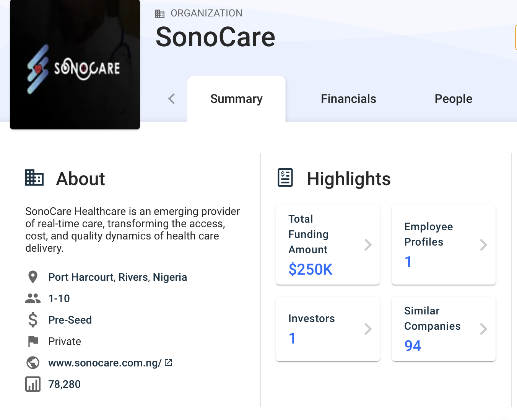Click the location pin icon
517x420 pixels.
(33, 277)
